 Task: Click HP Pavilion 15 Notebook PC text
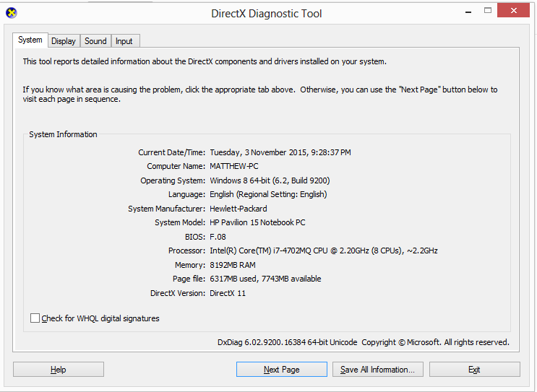[257, 222]
